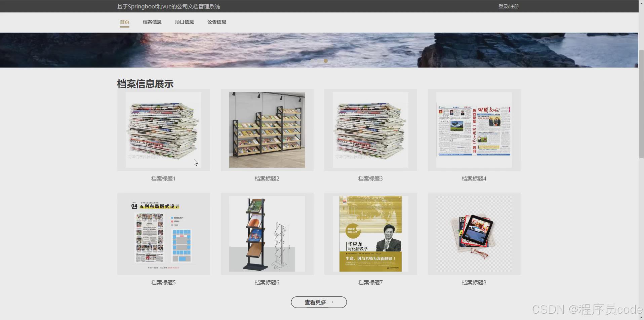The height and width of the screenshot is (320, 644).
Task: Open the 项目信息 navigation item
Action: tap(184, 22)
